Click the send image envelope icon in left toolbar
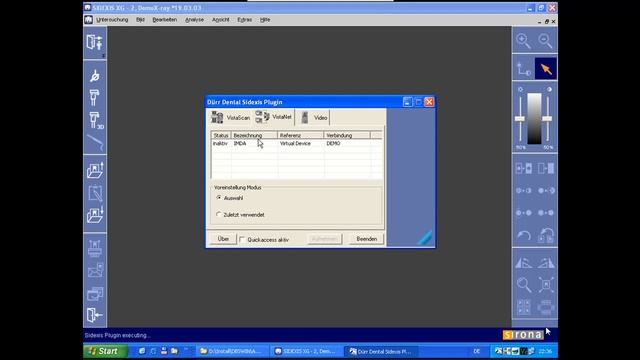The height and width of the screenshot is (360, 640). pos(95,270)
